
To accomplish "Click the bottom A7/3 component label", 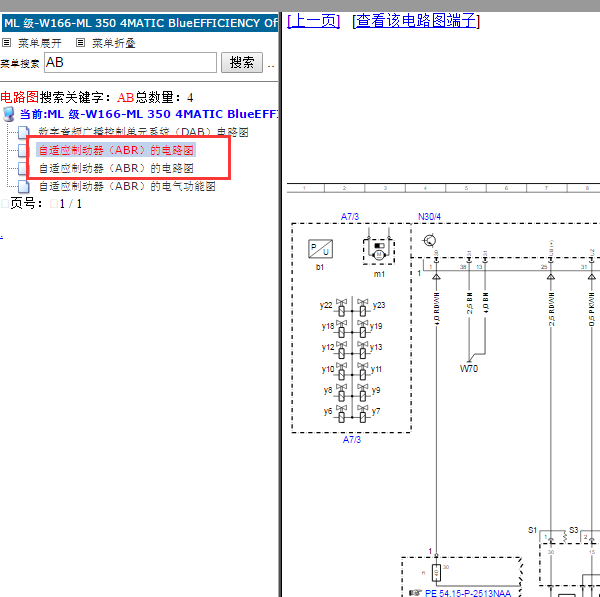I will pyautogui.click(x=352, y=439).
